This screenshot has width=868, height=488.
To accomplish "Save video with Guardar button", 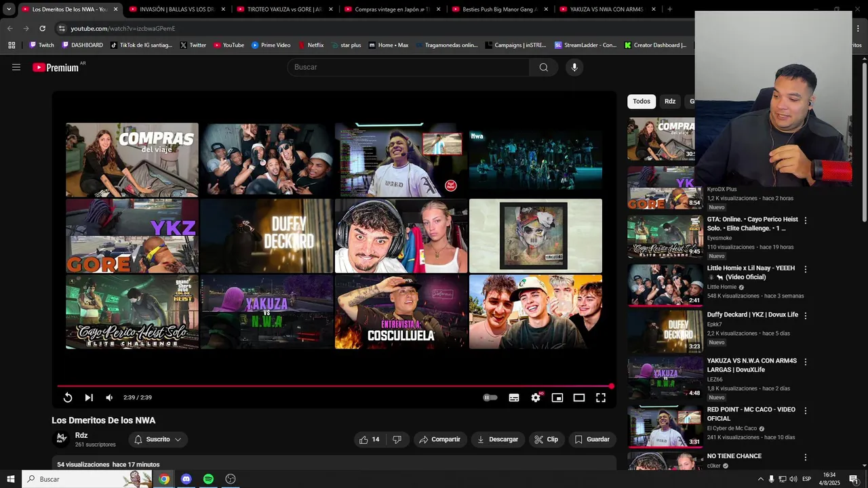I will [x=593, y=439].
